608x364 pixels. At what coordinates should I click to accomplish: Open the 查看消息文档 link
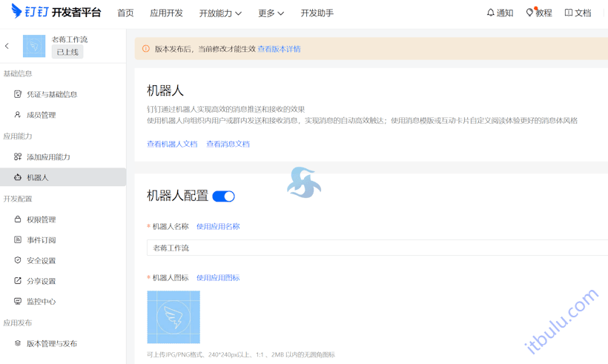[x=228, y=145]
